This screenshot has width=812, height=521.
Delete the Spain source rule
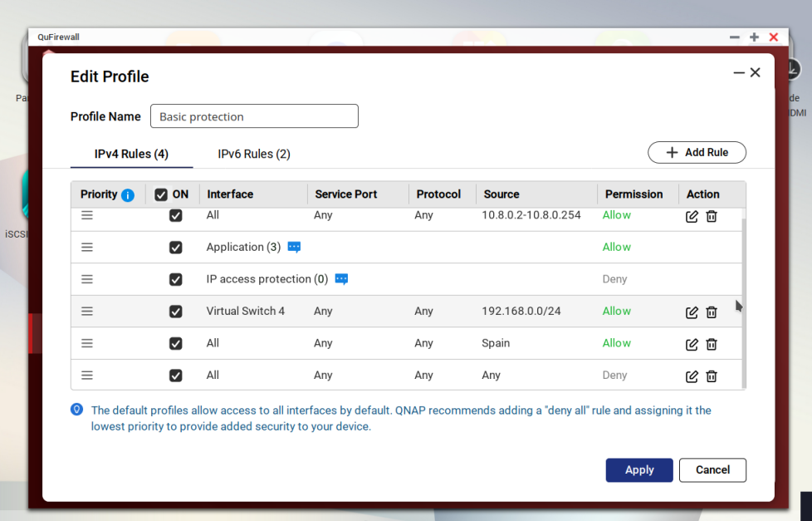click(712, 344)
